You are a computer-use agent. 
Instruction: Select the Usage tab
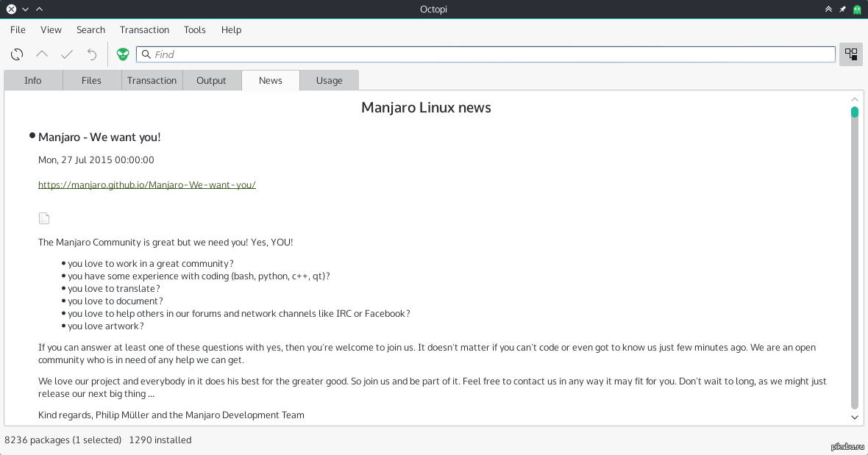tap(329, 81)
